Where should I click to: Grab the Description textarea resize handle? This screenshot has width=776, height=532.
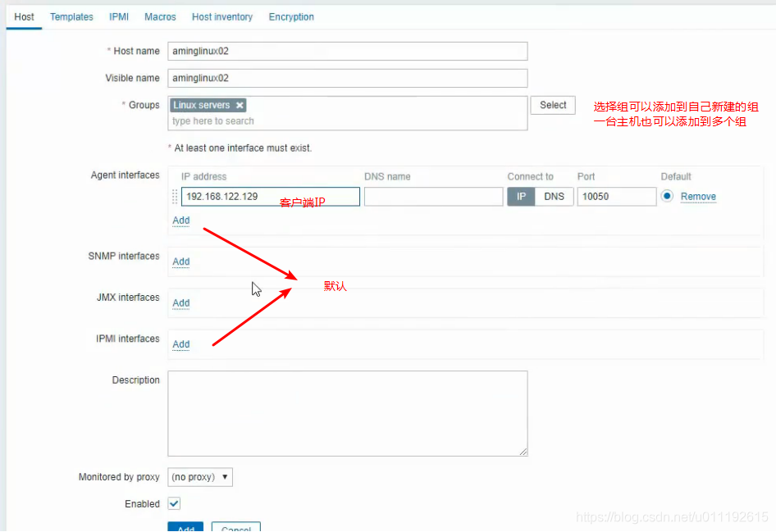pos(523,452)
